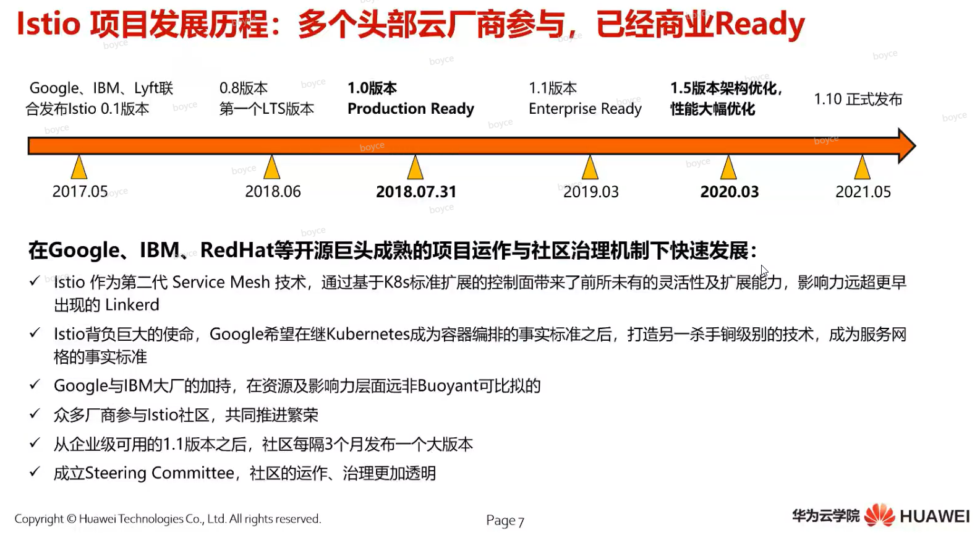Screen dimensions: 980x535
Task: Click the checkmark beside 'Google与IBM大厂的加持'
Action: (35, 385)
